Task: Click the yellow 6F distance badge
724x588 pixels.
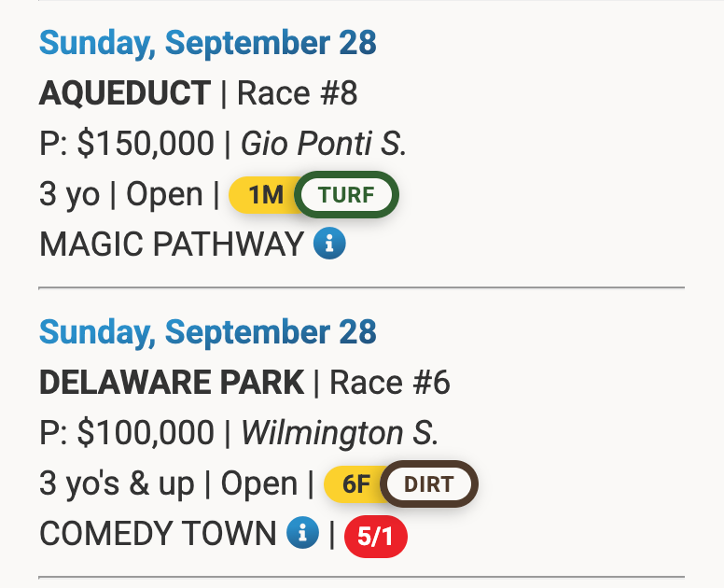Action: [356, 484]
